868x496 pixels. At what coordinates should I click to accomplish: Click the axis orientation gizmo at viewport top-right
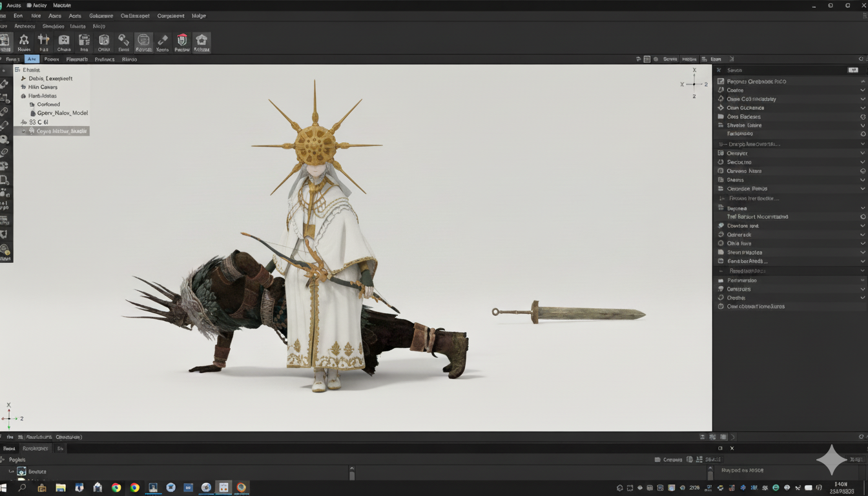694,83
